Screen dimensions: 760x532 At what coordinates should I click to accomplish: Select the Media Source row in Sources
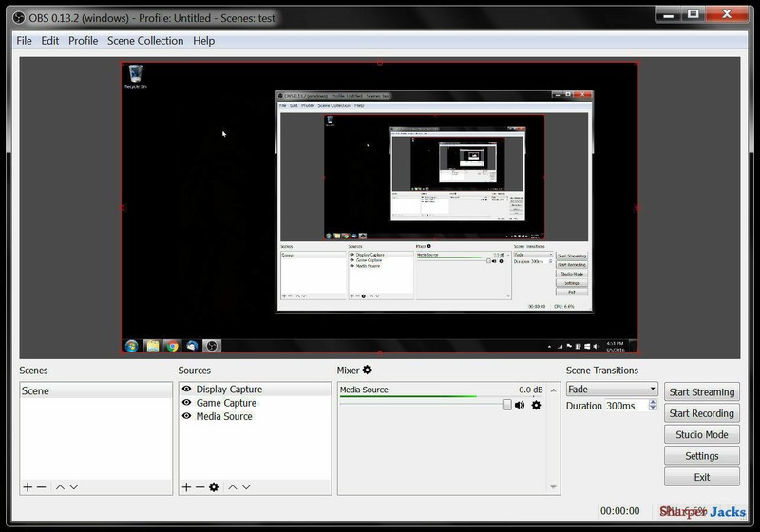255,416
